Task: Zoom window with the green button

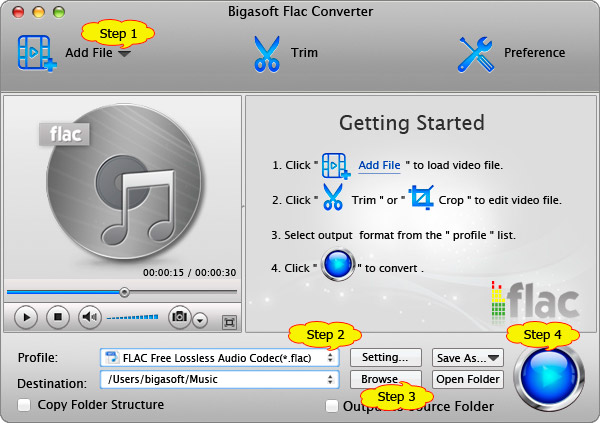Action: pyautogui.click(x=59, y=12)
